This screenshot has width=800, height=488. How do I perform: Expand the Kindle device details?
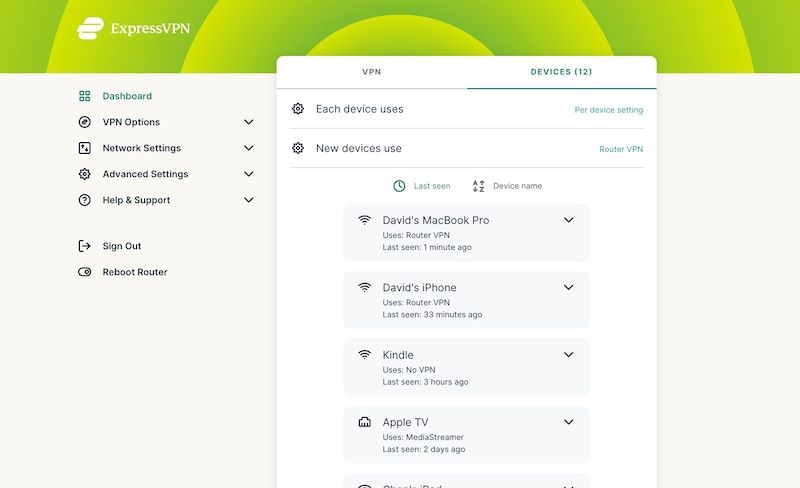[x=568, y=355]
